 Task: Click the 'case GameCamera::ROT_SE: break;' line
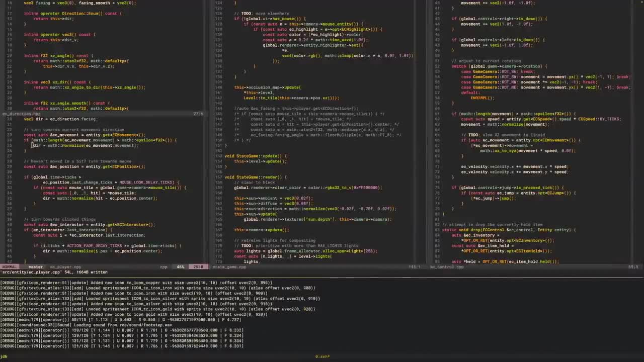point(498,71)
